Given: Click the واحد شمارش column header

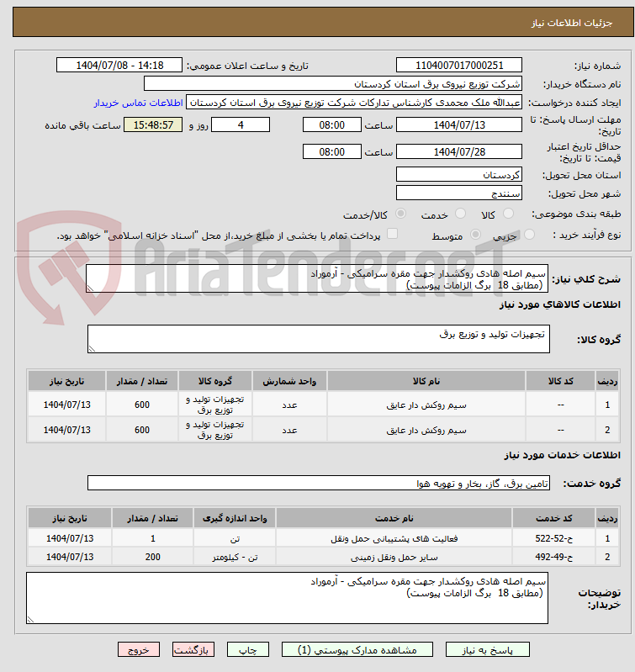Looking at the screenshot, I should point(289,381).
